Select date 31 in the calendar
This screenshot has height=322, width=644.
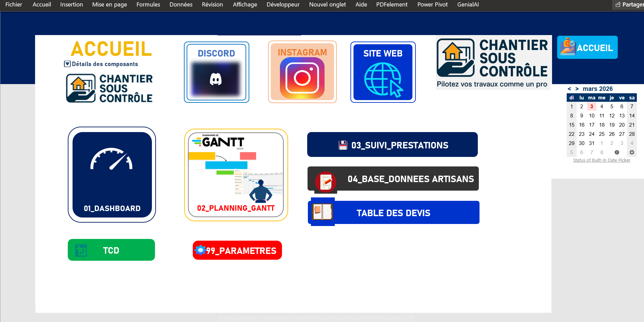pos(592,143)
